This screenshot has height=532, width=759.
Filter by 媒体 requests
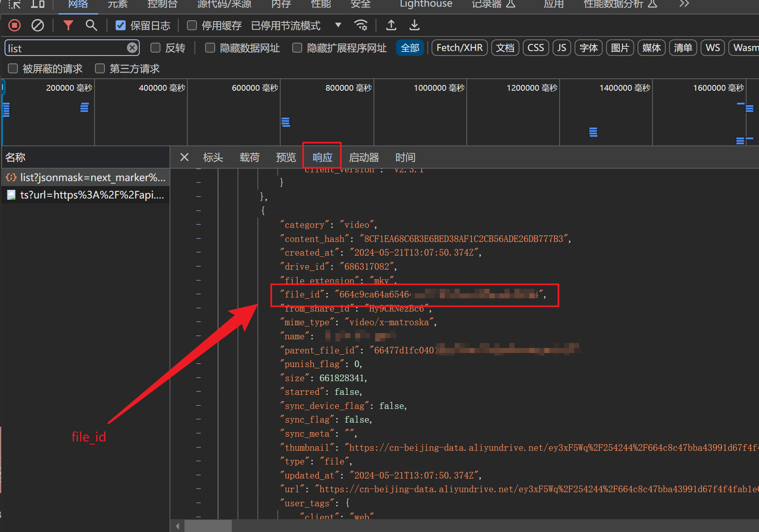[x=651, y=48]
